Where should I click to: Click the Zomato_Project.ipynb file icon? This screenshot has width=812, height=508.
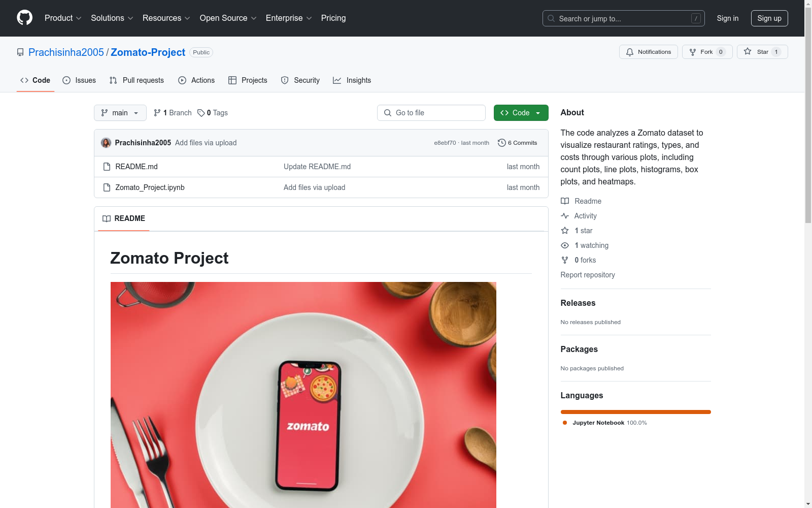click(x=107, y=187)
